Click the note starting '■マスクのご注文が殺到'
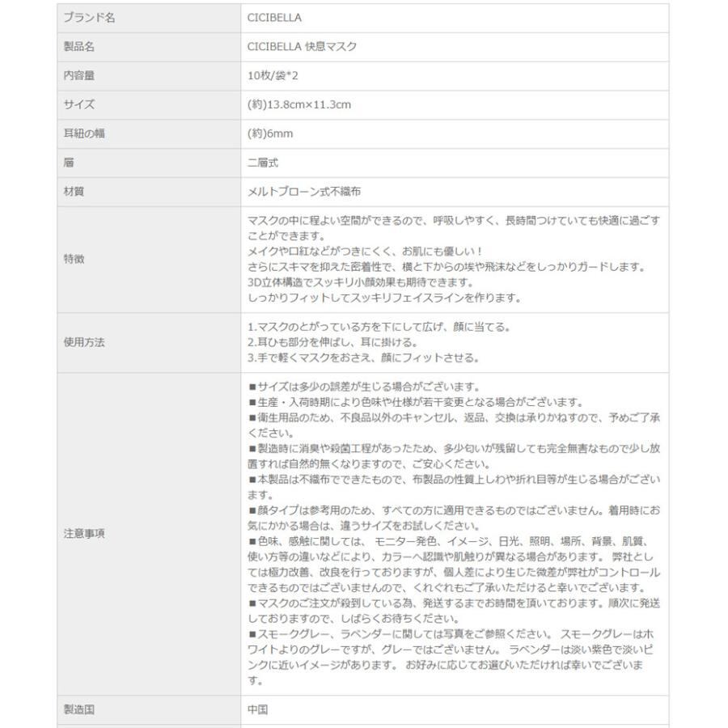This screenshot has height=728, width=728. tap(454, 611)
